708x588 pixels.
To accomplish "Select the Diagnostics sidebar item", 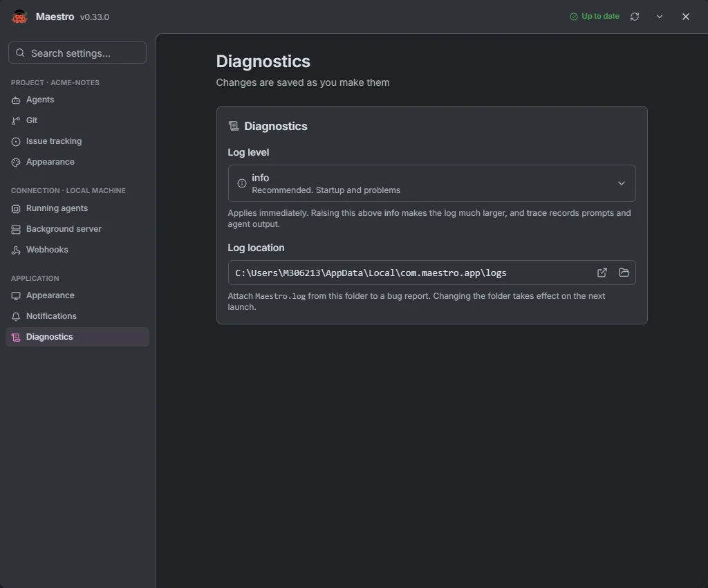I will point(77,337).
